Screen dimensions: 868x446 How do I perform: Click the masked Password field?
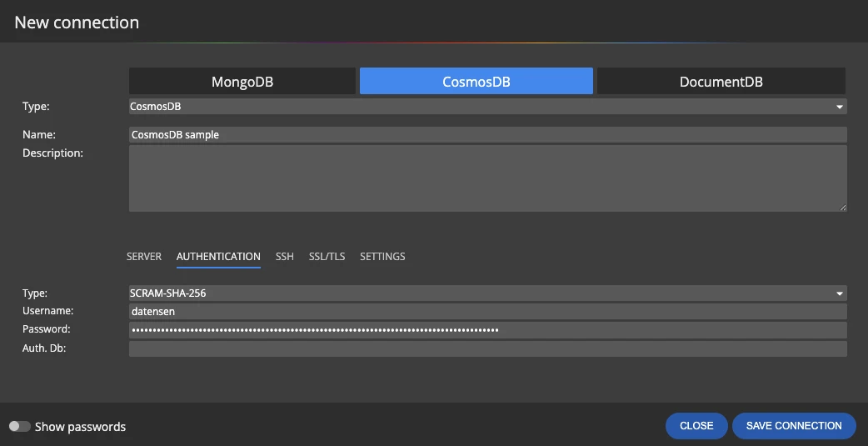click(x=487, y=330)
